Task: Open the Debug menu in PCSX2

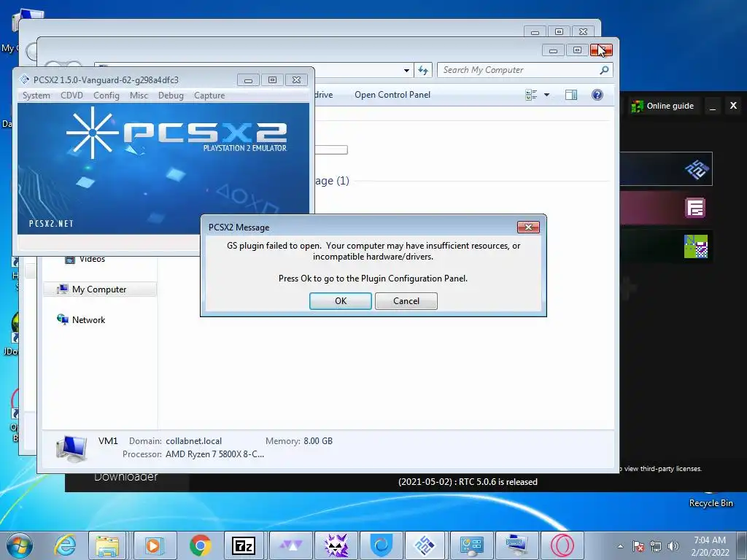Action: point(171,96)
